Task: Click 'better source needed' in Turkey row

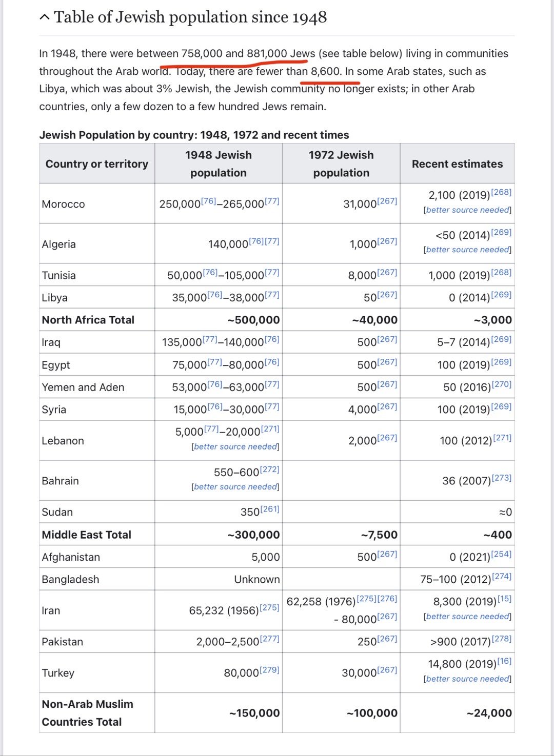Action: click(x=467, y=679)
